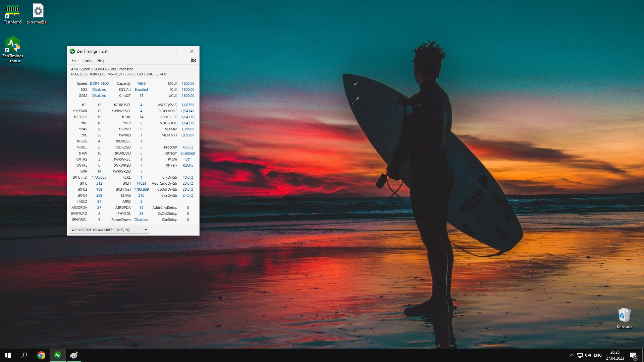Click the Chrome icon in the taskbar
The width and height of the screenshot is (644, 362).
[41, 355]
